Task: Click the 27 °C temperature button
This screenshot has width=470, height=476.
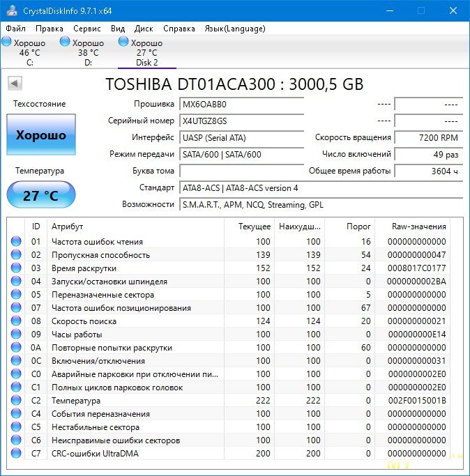Action: pyautogui.click(x=41, y=195)
